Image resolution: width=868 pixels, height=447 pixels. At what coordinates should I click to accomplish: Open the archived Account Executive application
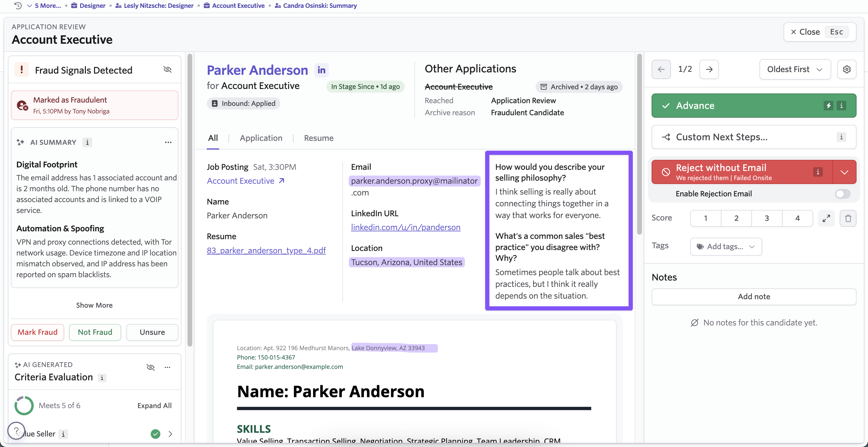[459, 87]
